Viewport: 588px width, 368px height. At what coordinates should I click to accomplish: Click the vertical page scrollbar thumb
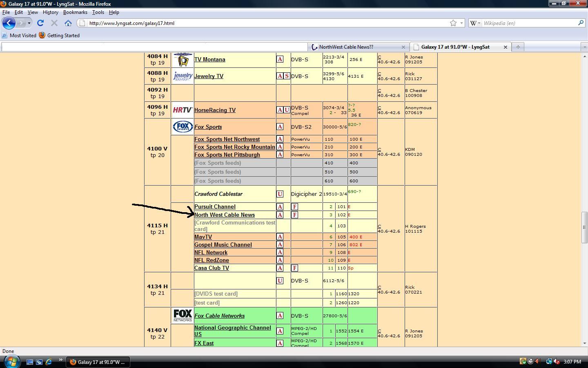click(x=584, y=227)
